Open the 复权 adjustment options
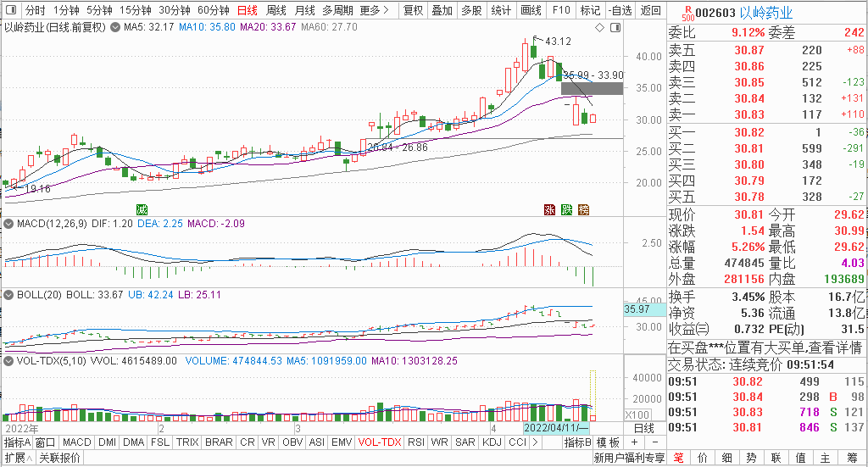Viewport: 868px width, 467px height. [413, 10]
